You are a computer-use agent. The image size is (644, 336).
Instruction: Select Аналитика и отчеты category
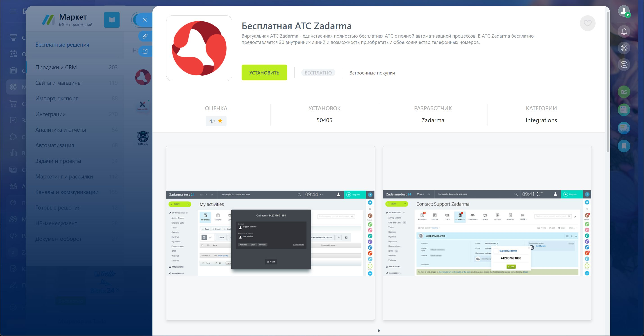pyautogui.click(x=76, y=130)
